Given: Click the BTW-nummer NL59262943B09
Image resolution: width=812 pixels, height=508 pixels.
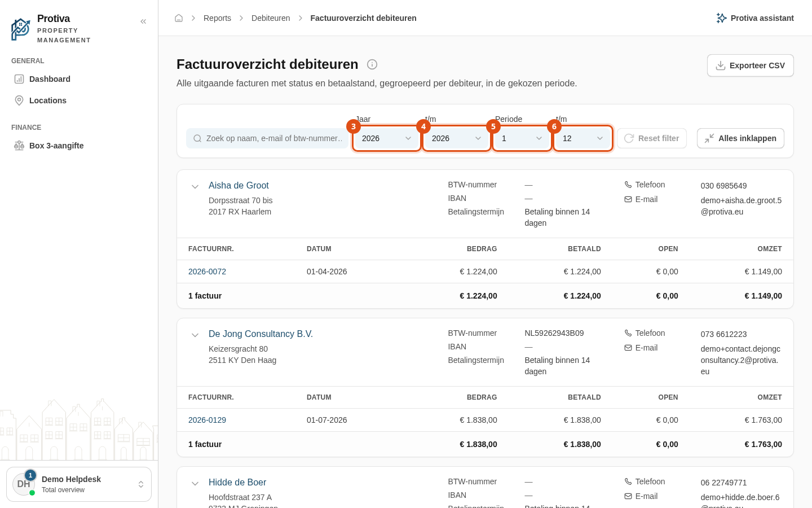Looking at the screenshot, I should [x=554, y=333].
